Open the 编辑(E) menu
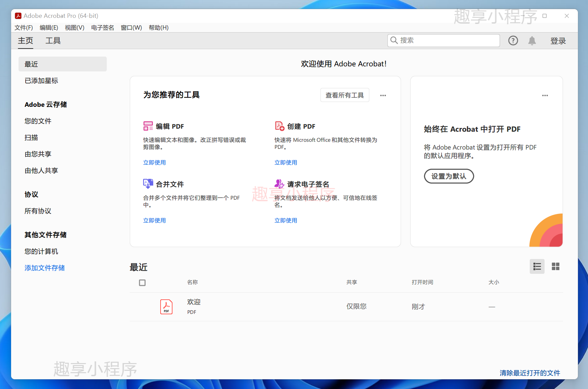 [x=49, y=28]
